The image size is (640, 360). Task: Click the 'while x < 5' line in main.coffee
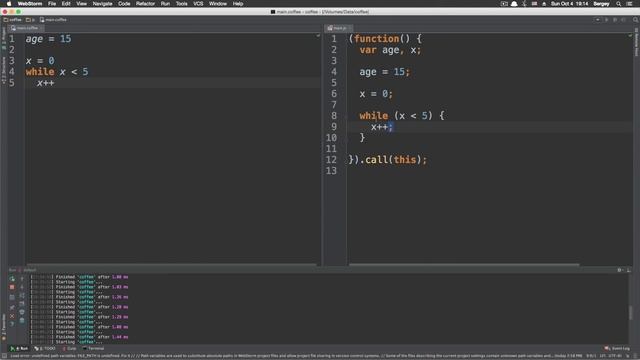[x=57, y=72]
